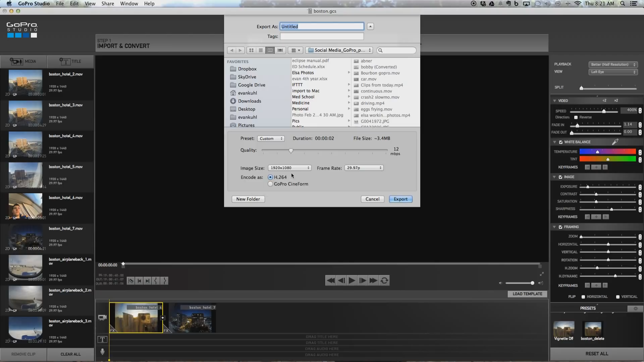The width and height of the screenshot is (644, 362).
Task: Open the Share menu in menu bar
Action: [108, 4]
